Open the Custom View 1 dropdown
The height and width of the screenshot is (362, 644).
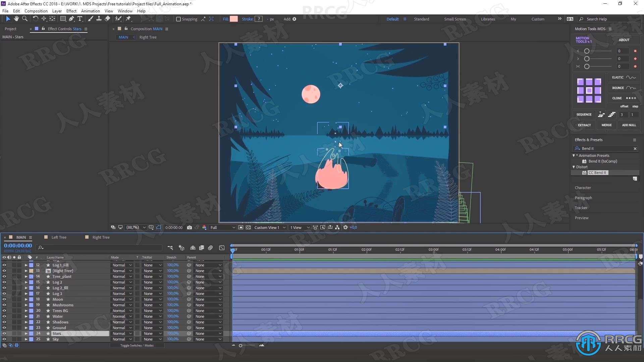click(270, 228)
